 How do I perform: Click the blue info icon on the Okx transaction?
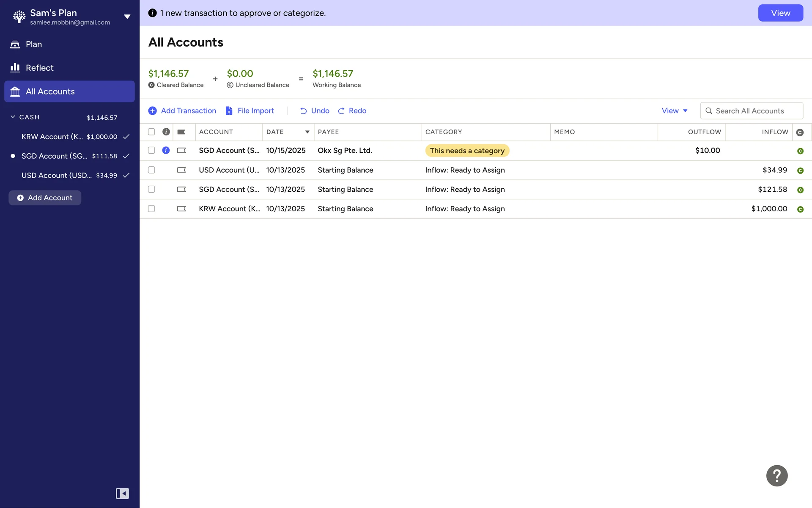pyautogui.click(x=166, y=150)
